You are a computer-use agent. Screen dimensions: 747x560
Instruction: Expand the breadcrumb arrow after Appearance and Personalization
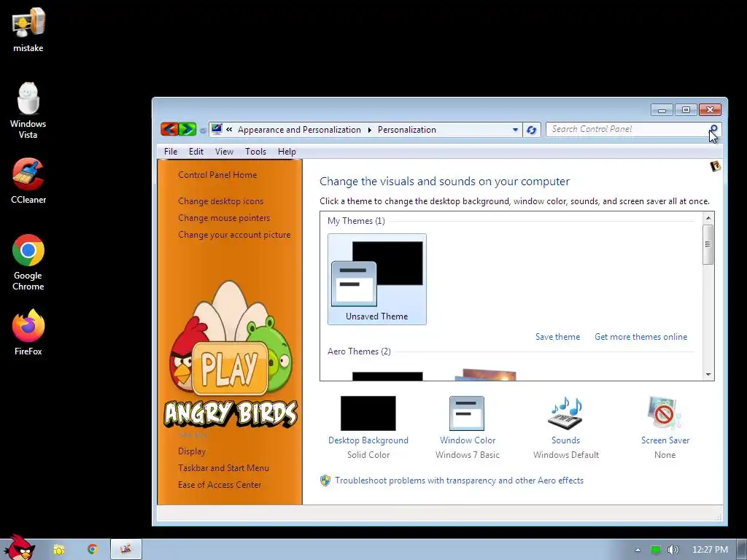point(369,130)
